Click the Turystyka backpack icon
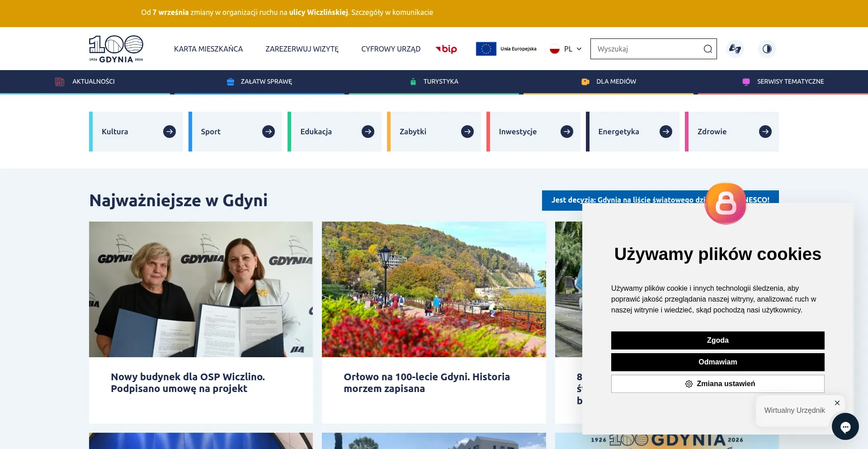Image resolution: width=868 pixels, height=449 pixels. (413, 82)
